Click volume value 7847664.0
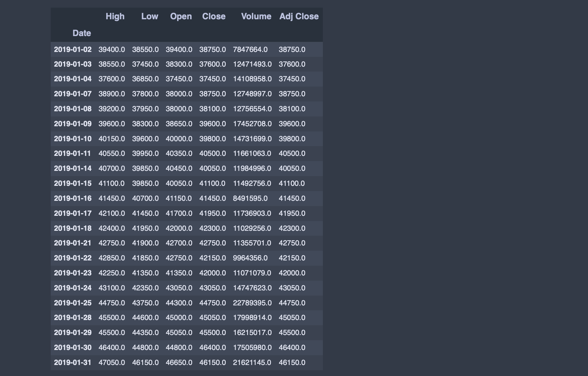Screen dimensions: 588x376 (250, 50)
